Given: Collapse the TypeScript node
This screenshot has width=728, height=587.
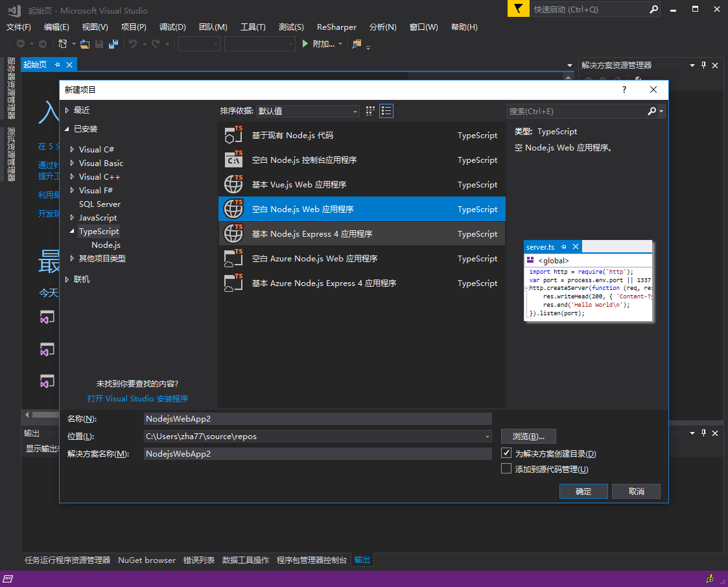Looking at the screenshot, I should click(72, 231).
